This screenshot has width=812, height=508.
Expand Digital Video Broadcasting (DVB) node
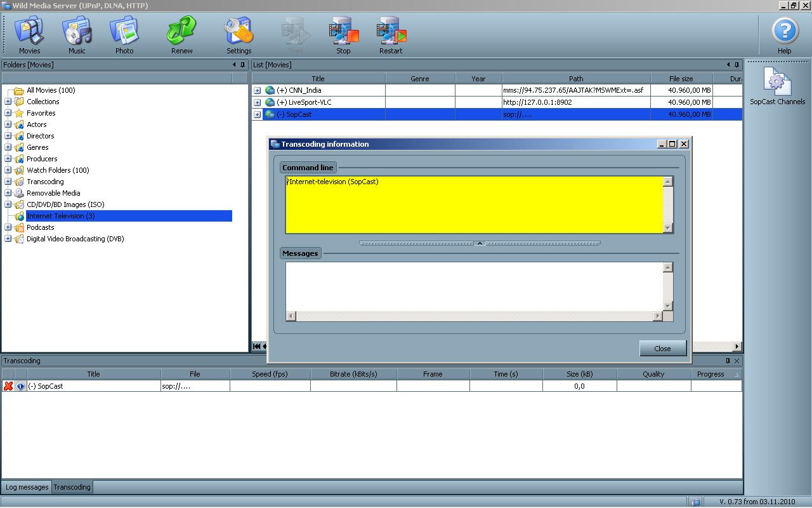click(8, 239)
